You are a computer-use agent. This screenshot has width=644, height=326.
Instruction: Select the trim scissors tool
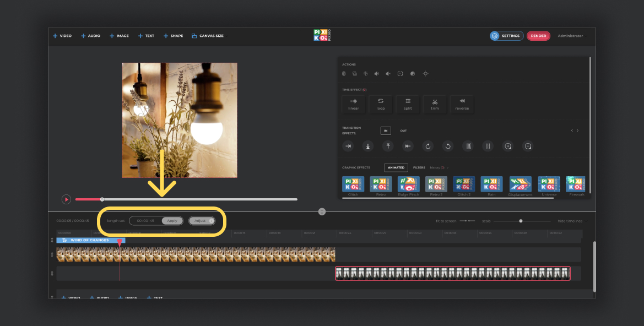coord(435,104)
